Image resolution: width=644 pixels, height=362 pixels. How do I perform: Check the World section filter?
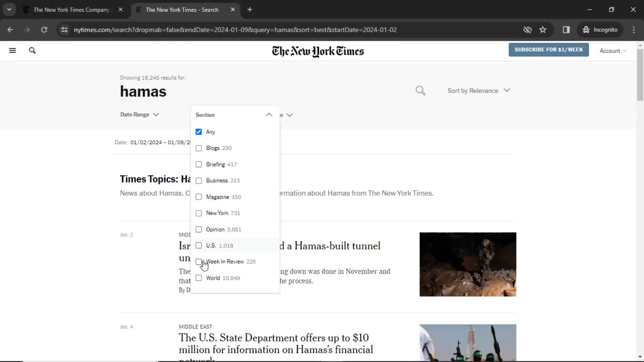(x=199, y=278)
